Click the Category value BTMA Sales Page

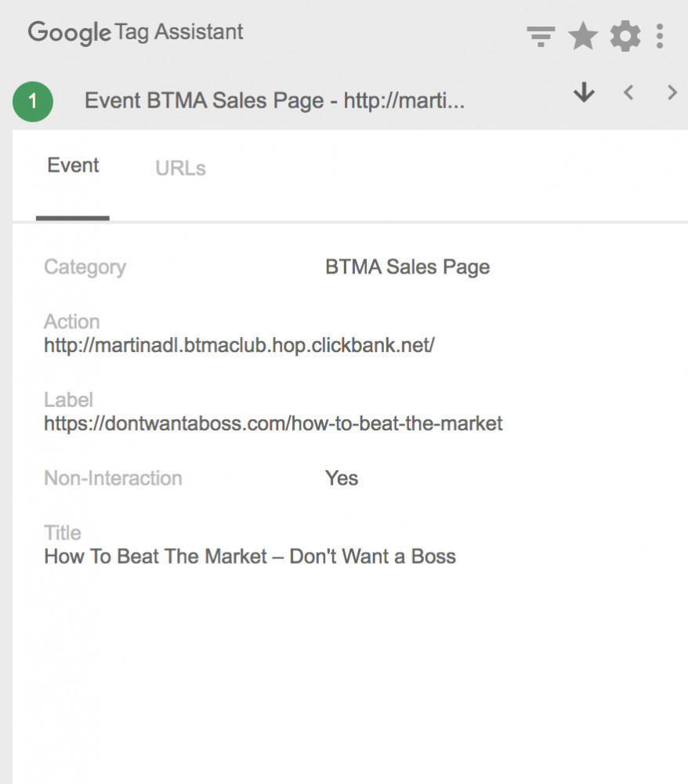[x=407, y=267]
